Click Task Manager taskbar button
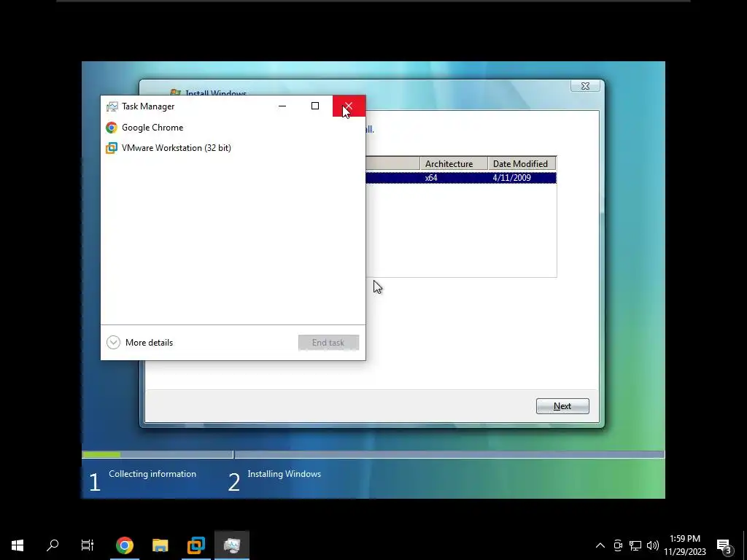 click(x=231, y=545)
